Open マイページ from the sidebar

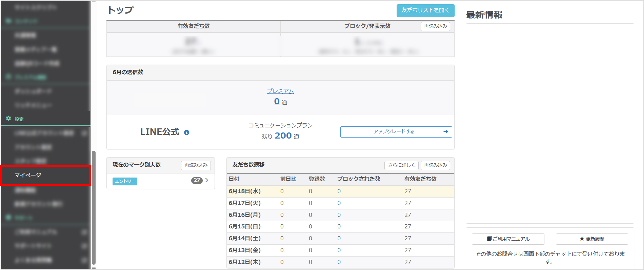(x=28, y=175)
